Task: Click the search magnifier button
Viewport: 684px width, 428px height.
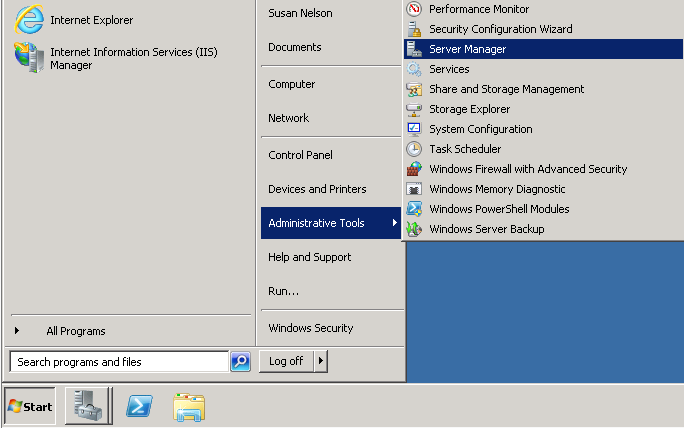Action: [240, 362]
